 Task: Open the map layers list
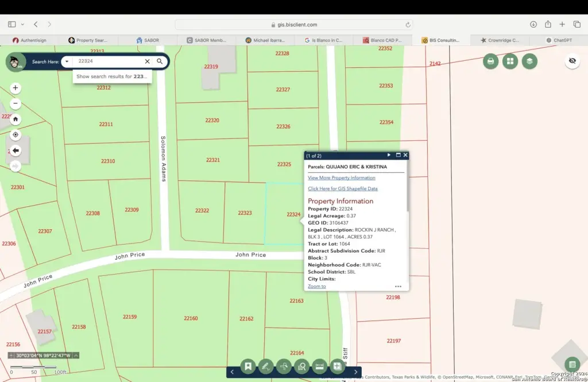click(529, 61)
